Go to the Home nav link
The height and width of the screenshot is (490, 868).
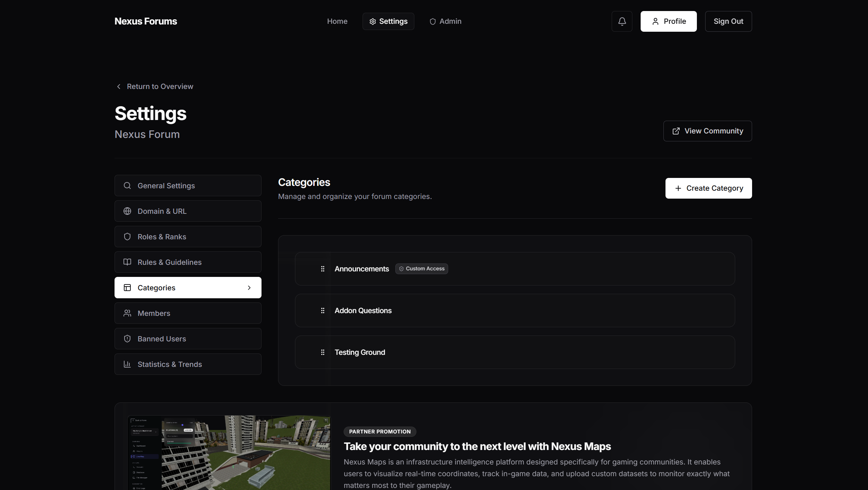coord(337,21)
